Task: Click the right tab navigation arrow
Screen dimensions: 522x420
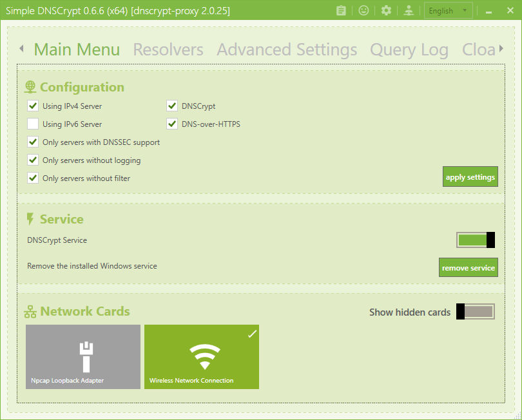Action: (501, 49)
